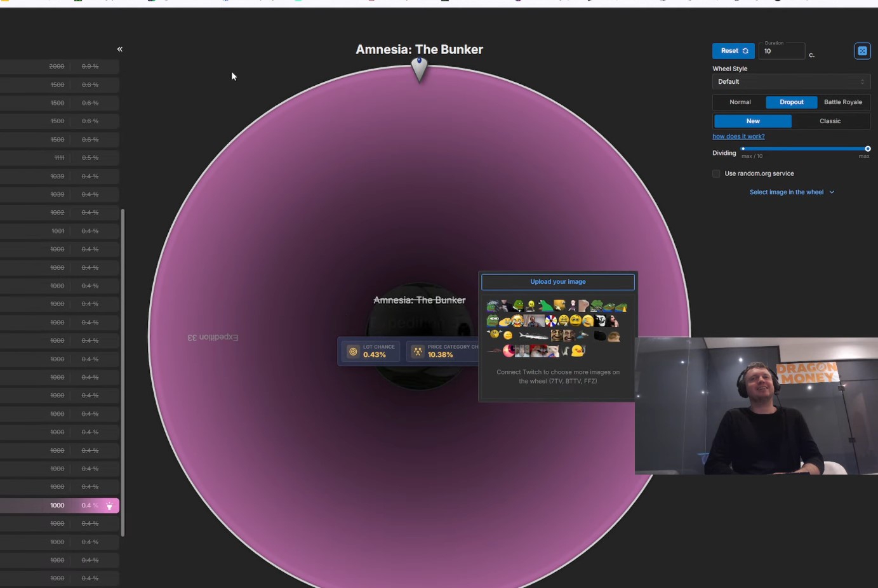
Task: Enable the Use random.org service checkbox
Action: (x=716, y=173)
